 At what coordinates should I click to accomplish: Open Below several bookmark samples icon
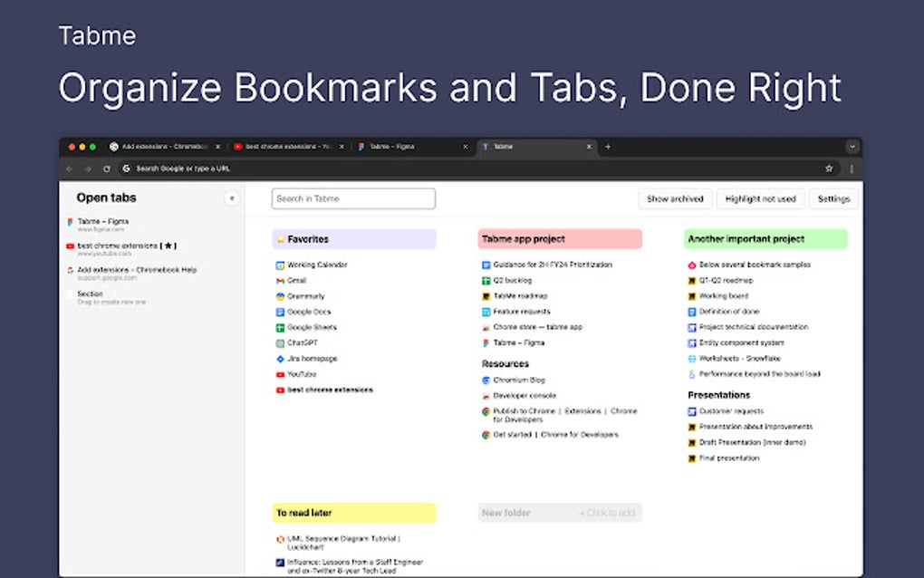tap(692, 265)
